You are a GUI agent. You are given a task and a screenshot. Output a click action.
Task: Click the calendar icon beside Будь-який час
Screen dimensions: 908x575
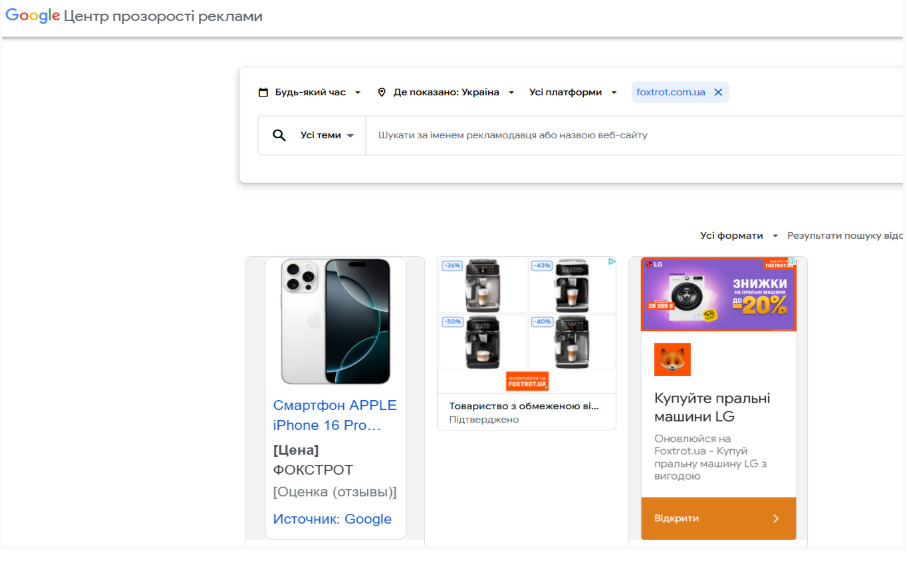tap(263, 92)
